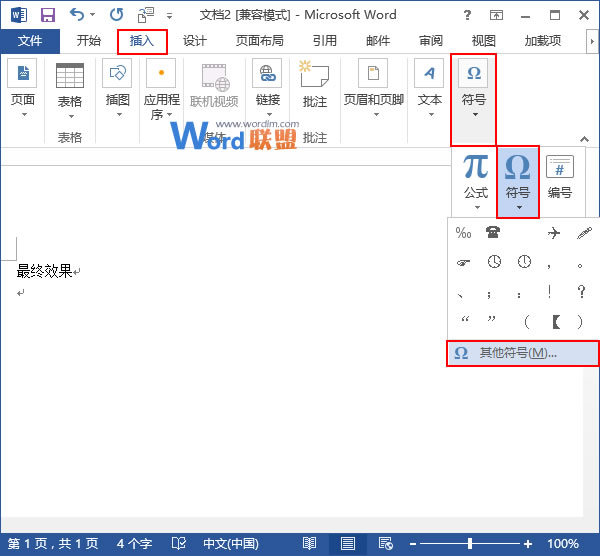Zoom out with the minus button
The image size is (600, 556).
tap(413, 544)
